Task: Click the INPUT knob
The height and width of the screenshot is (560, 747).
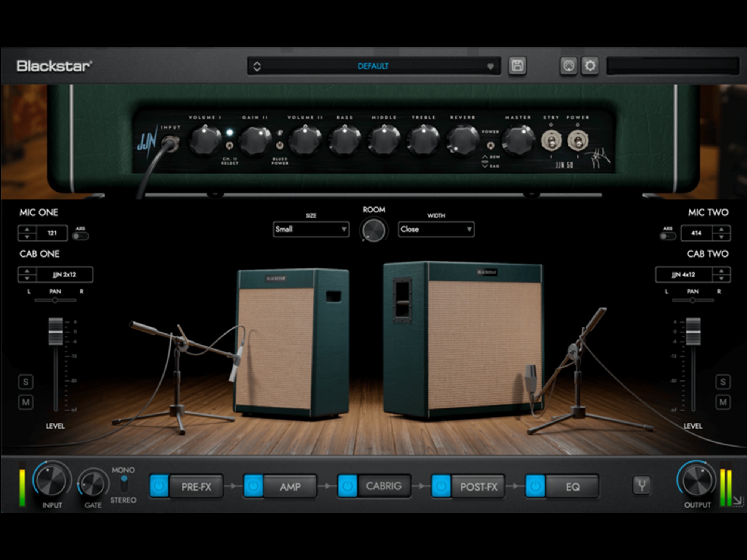Action: click(x=52, y=481)
